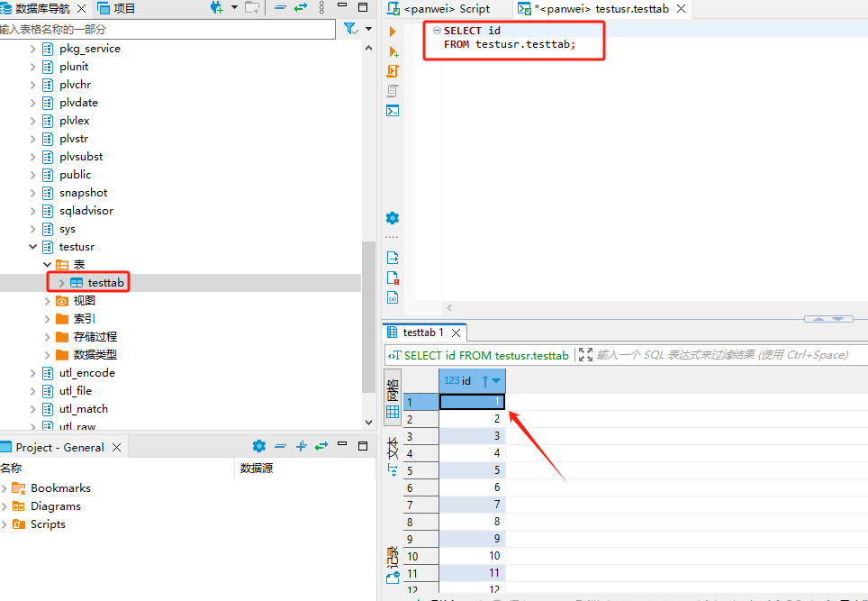This screenshot has height=601, width=868.
Task: Select row header number 10
Action: click(420, 556)
